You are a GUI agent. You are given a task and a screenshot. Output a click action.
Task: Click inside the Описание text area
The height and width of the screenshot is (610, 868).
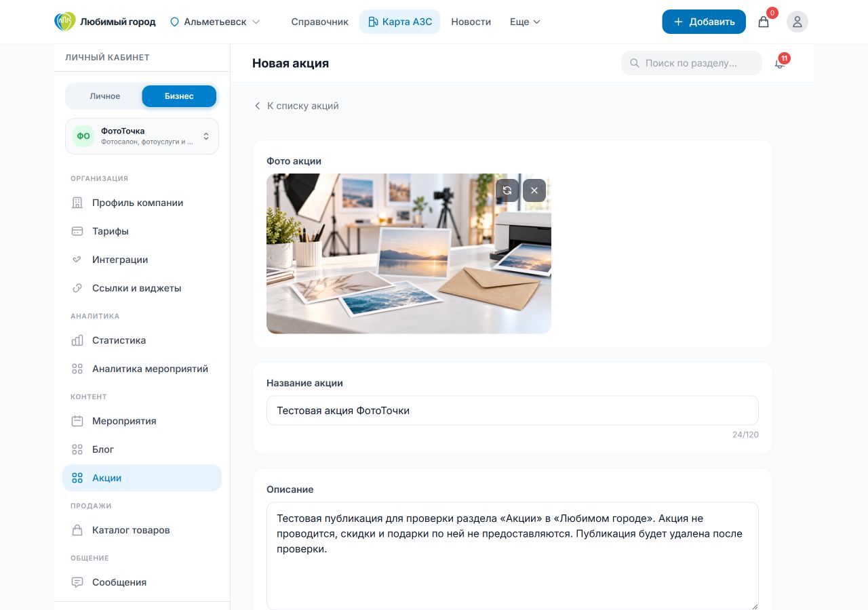(x=512, y=556)
